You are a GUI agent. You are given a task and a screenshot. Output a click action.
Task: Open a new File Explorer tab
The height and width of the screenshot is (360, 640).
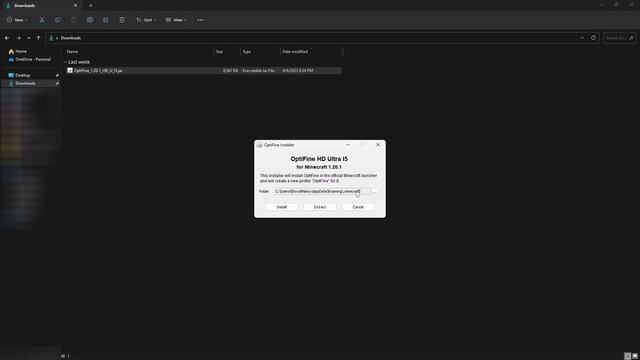(x=91, y=6)
